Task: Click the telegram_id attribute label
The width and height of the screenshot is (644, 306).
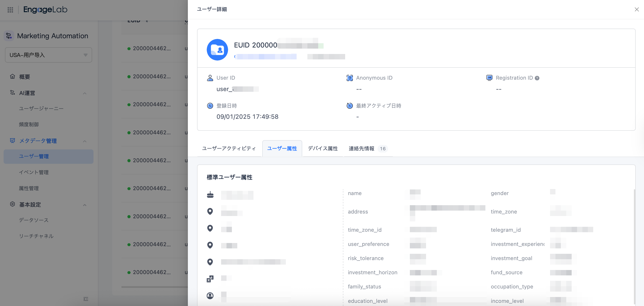Action: [506, 230]
